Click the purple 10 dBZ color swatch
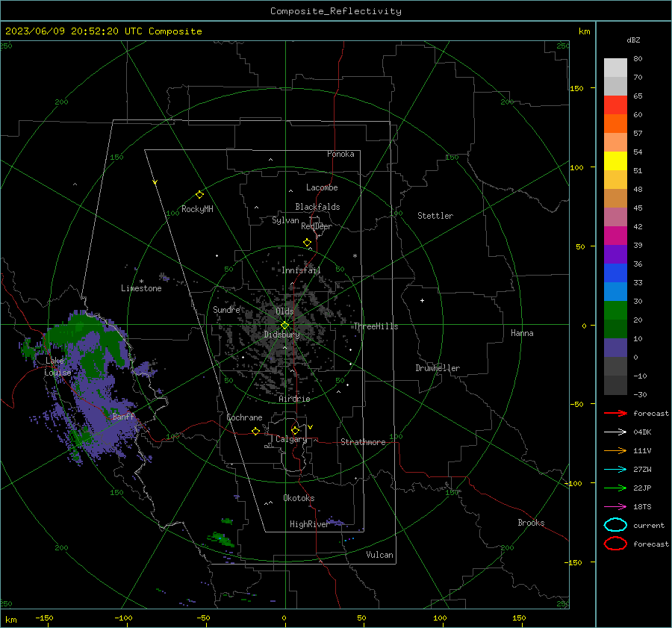This screenshot has height=628, width=672. [615, 348]
